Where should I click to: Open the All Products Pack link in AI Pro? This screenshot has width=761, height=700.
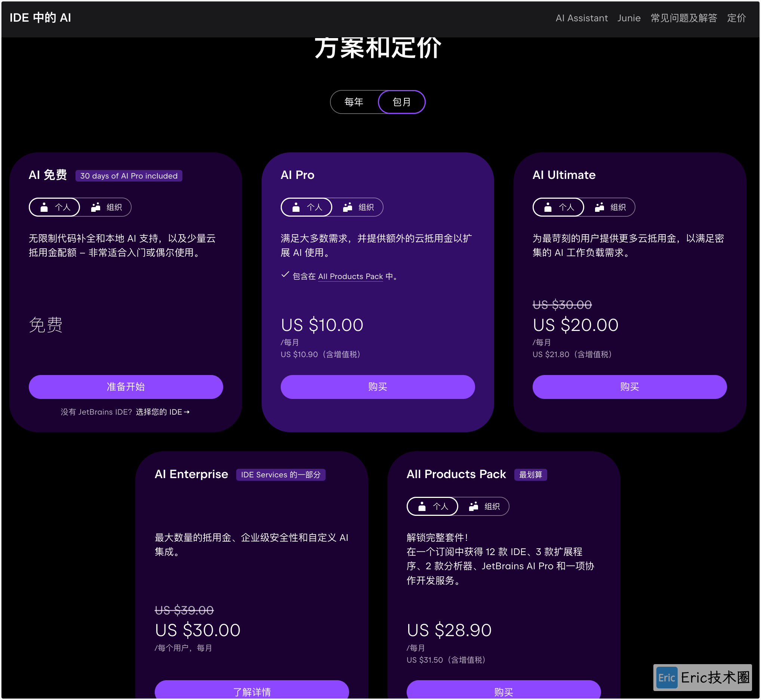tap(351, 276)
